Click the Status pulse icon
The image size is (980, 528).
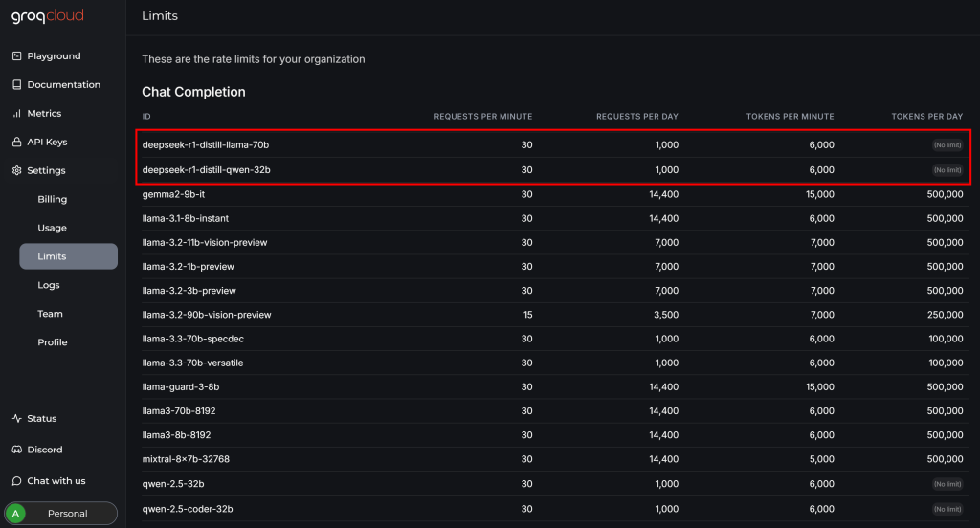coord(17,419)
